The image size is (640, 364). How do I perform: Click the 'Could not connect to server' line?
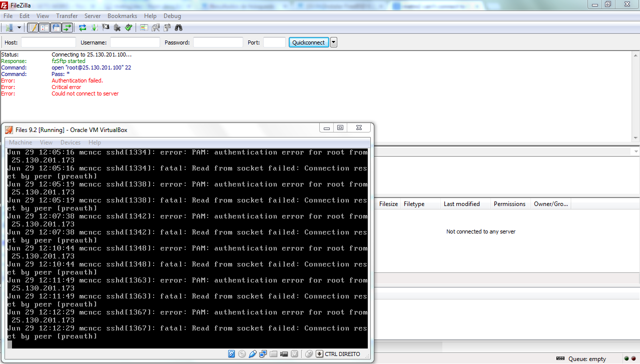tap(85, 93)
